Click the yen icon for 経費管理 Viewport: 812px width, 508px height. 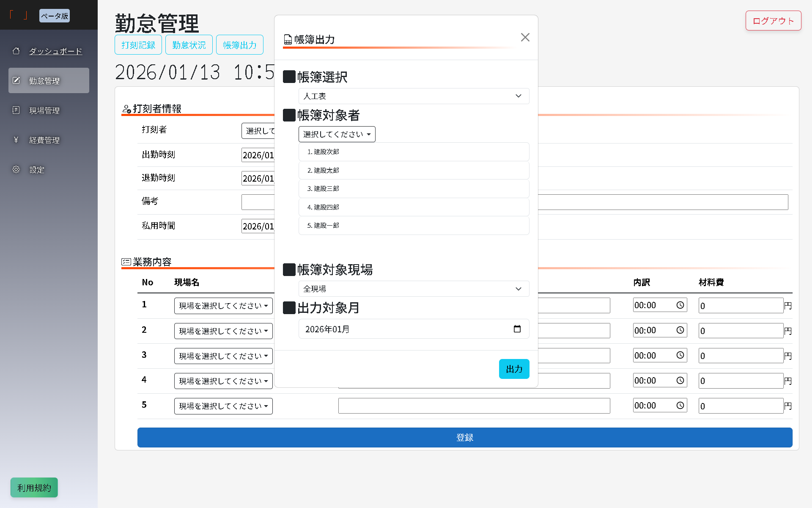16,140
